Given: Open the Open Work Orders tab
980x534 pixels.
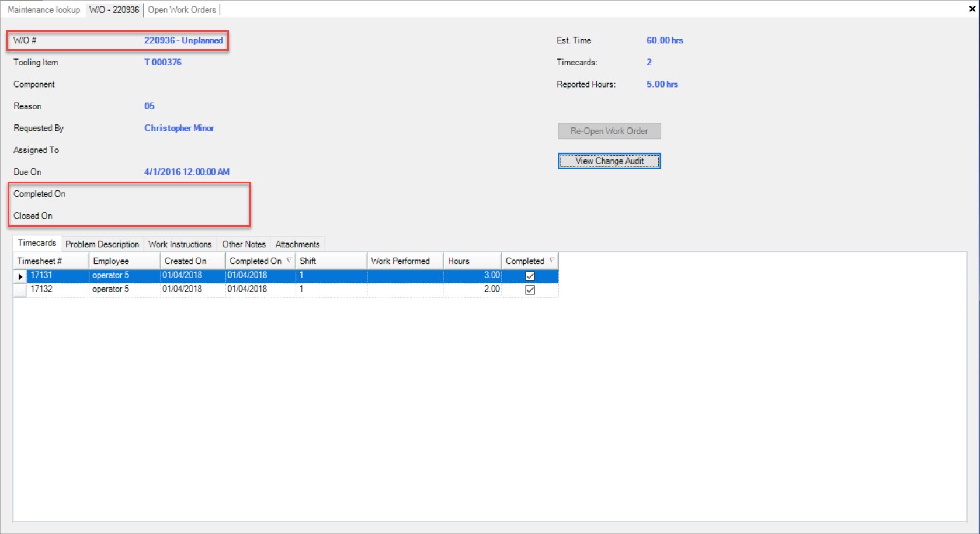Looking at the screenshot, I should (x=182, y=9).
